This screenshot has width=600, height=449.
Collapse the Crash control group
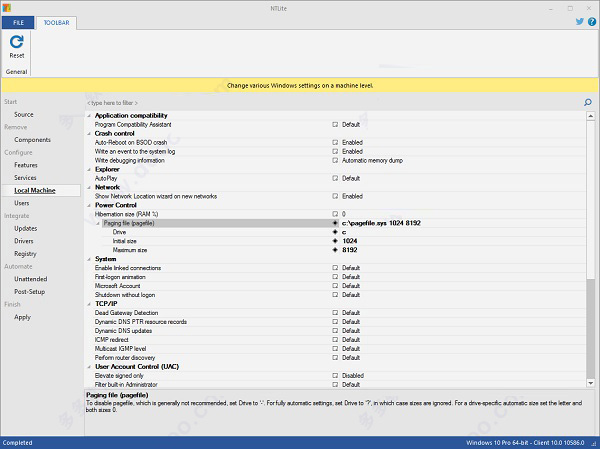click(89, 134)
